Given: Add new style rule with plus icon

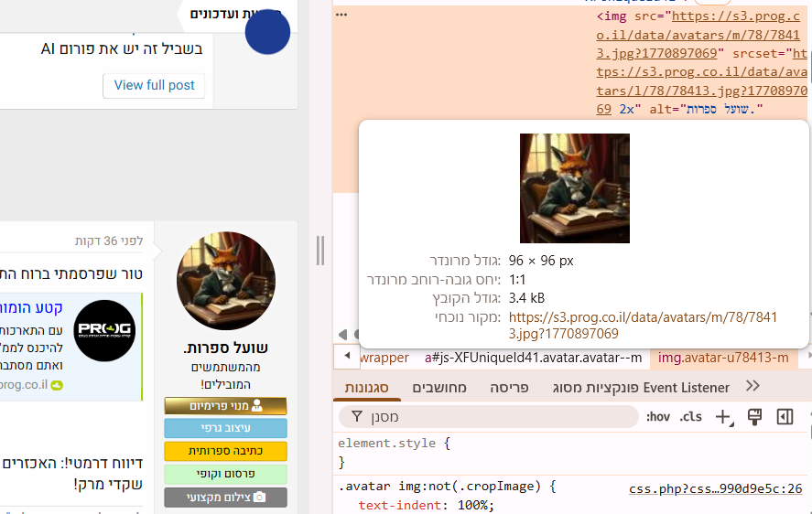Looking at the screenshot, I should pos(723,417).
